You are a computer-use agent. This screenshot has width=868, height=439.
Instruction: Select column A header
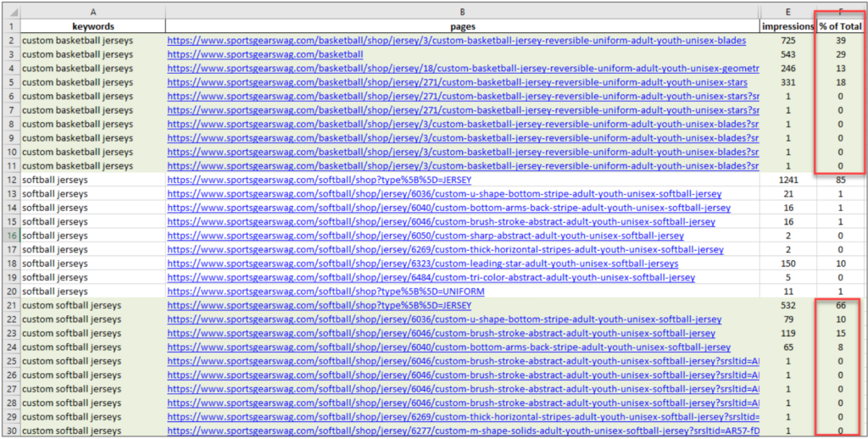pyautogui.click(x=93, y=12)
